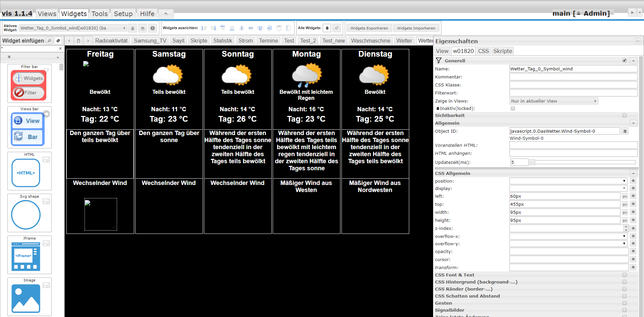Click the clipboard icon before view tabs
The width and height of the screenshot is (644, 317).
(x=78, y=41)
